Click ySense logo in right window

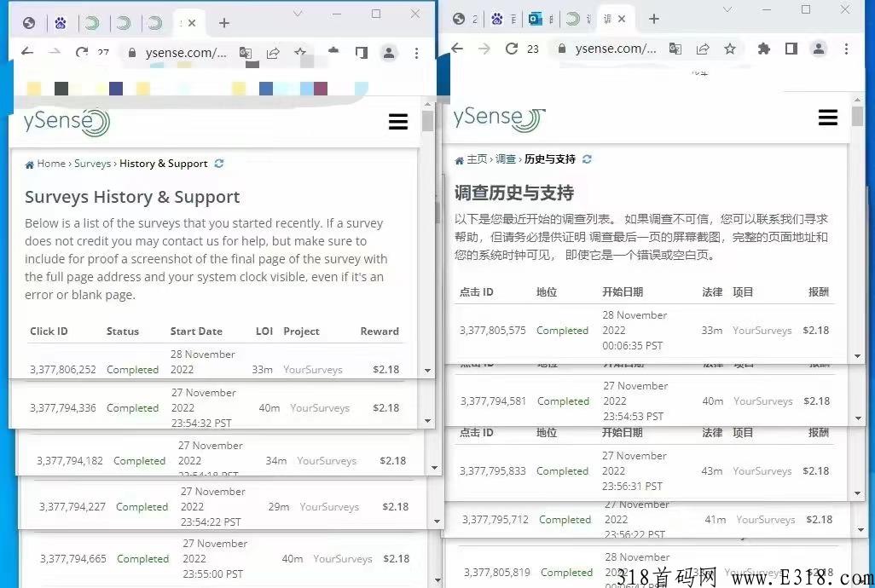click(498, 118)
